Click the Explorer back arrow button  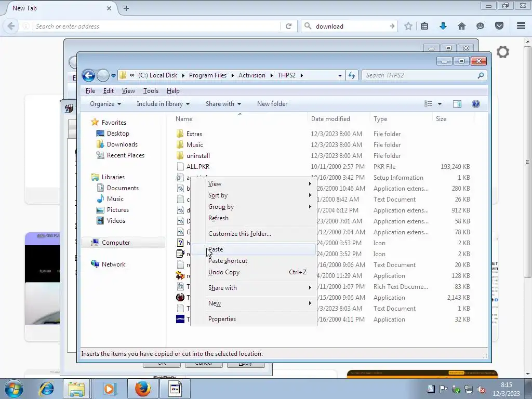pos(88,75)
